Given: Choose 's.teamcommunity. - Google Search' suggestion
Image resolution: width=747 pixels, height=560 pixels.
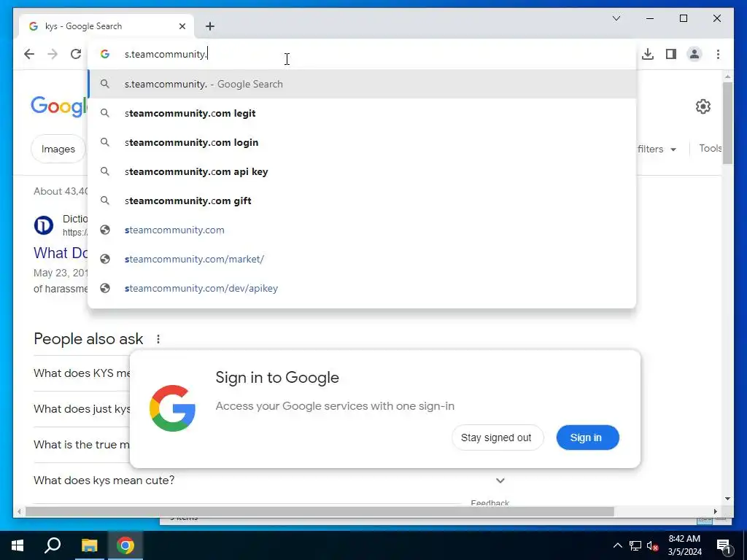Looking at the screenshot, I should click(x=362, y=85).
